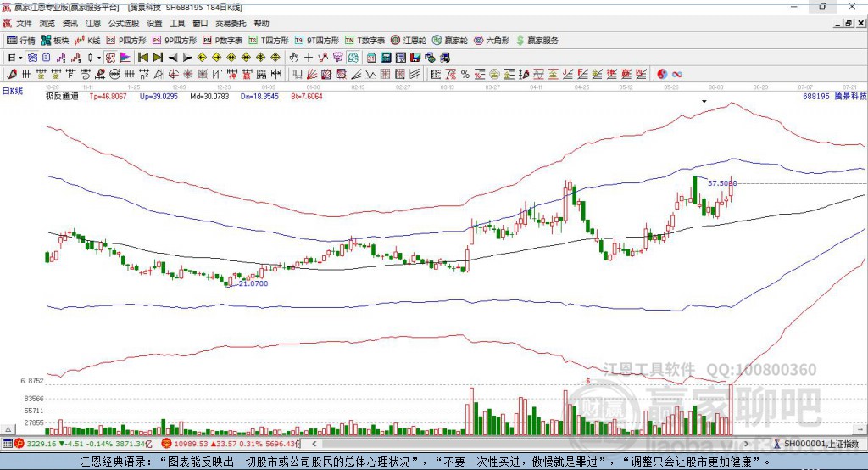This screenshot has width=868, height=470.
Task: Select the red Gann fan lines tool
Action: (312, 75)
